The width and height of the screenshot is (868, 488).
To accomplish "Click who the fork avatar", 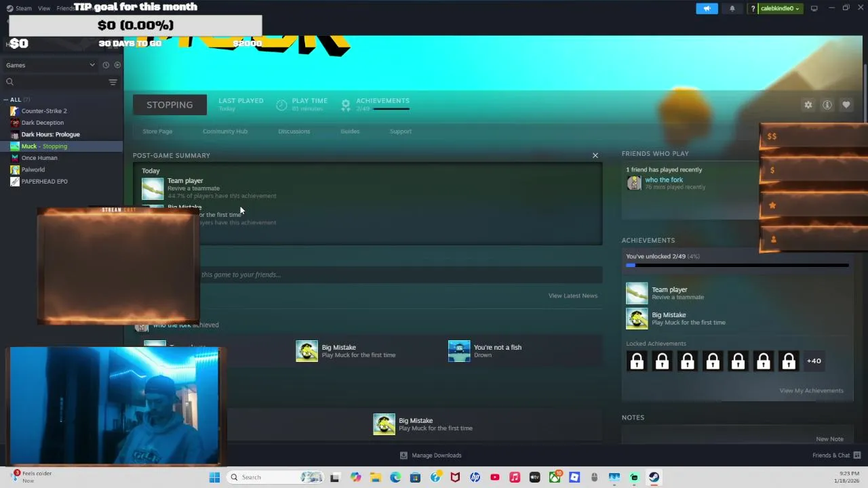I will pos(634,183).
